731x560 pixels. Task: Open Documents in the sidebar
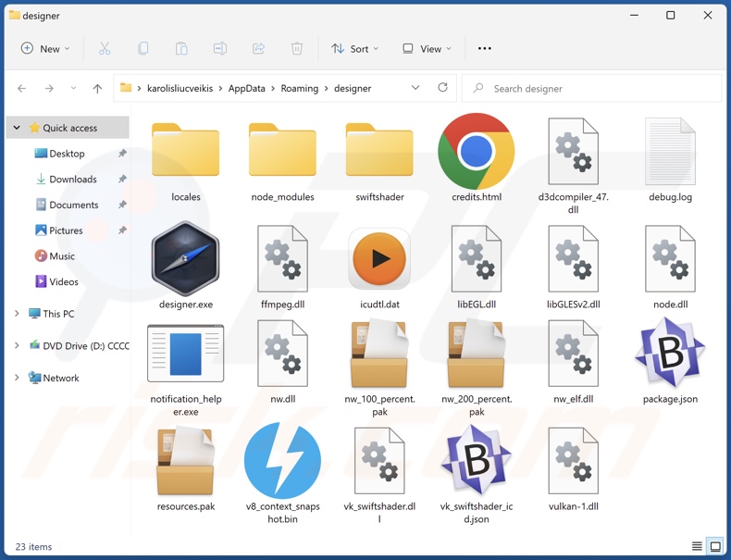[74, 205]
